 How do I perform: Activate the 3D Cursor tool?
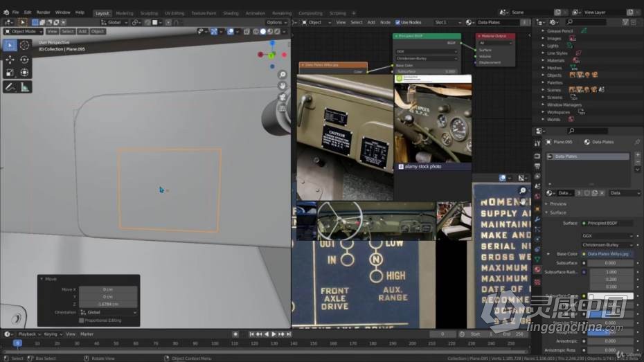coord(25,45)
